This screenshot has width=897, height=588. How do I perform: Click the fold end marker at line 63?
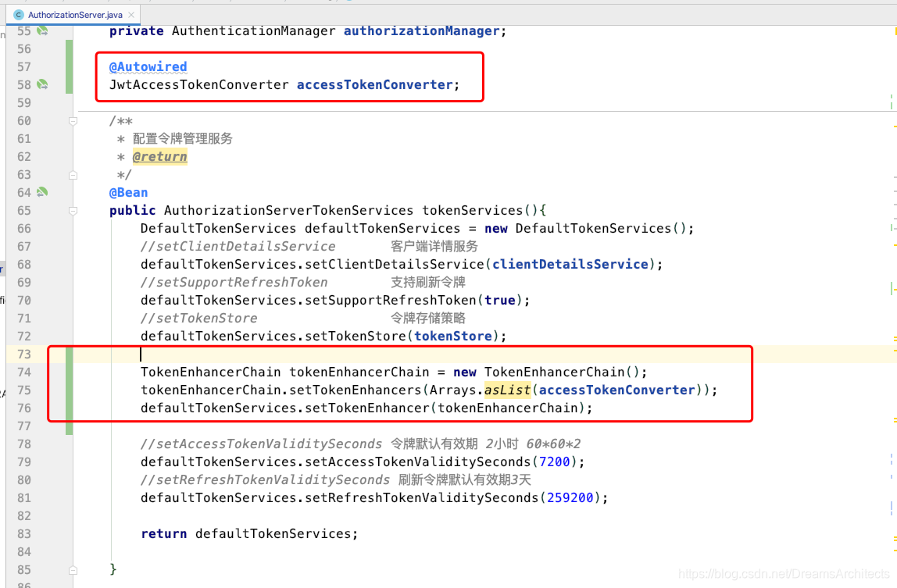[x=73, y=175]
